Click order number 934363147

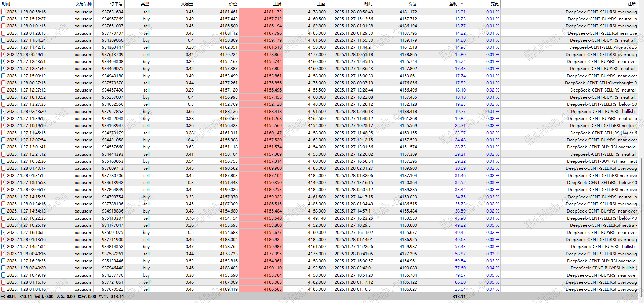112,47
